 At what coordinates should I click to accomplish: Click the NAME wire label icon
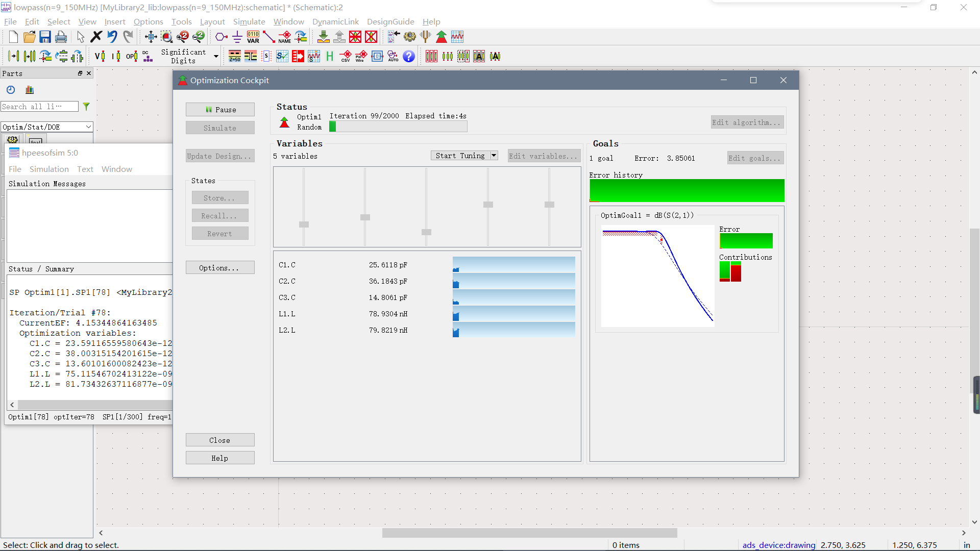(x=285, y=37)
